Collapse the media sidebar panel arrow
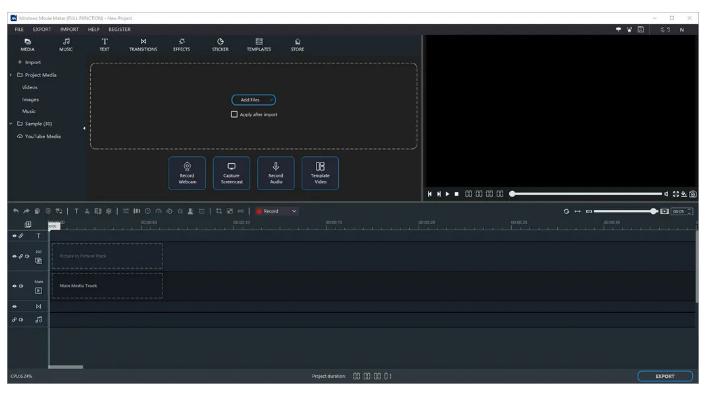The height and width of the screenshot is (397, 707). point(84,128)
